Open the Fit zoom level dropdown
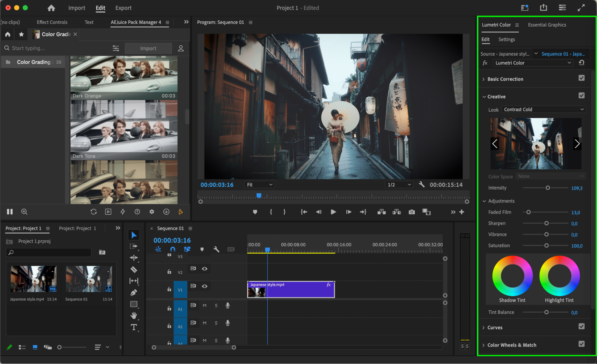This screenshot has width=597, height=364. click(x=259, y=185)
